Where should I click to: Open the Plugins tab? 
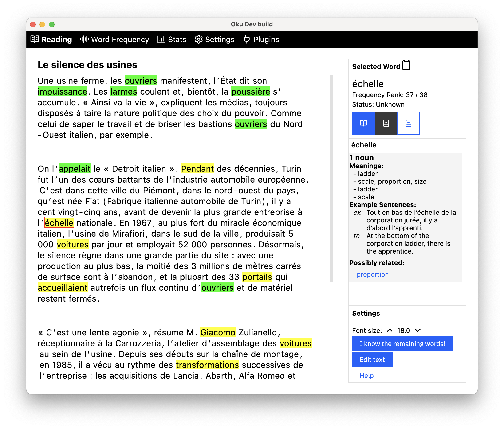[261, 39]
